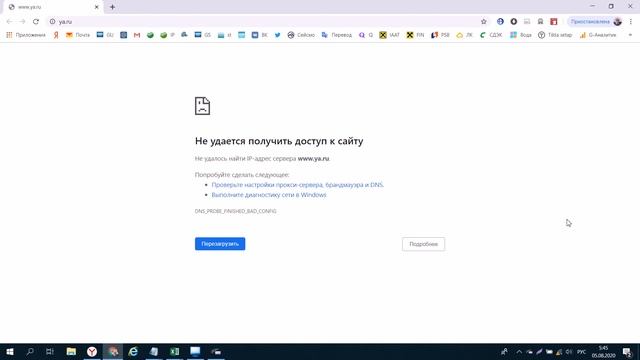640x360 pixels.
Task: Expand the bookmarks bar overflow chevron
Action: pos(630,35)
